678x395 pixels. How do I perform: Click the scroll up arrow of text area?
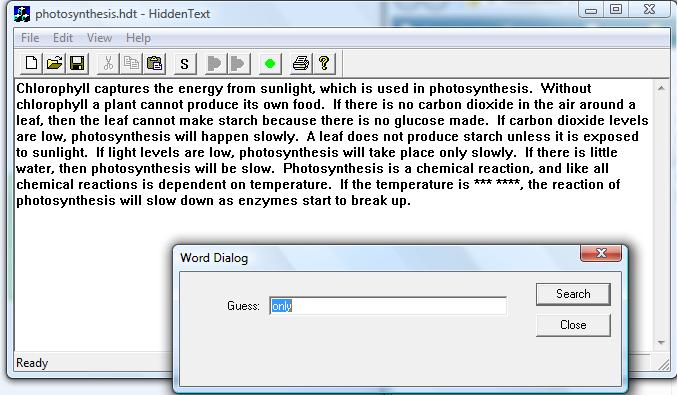click(x=661, y=88)
